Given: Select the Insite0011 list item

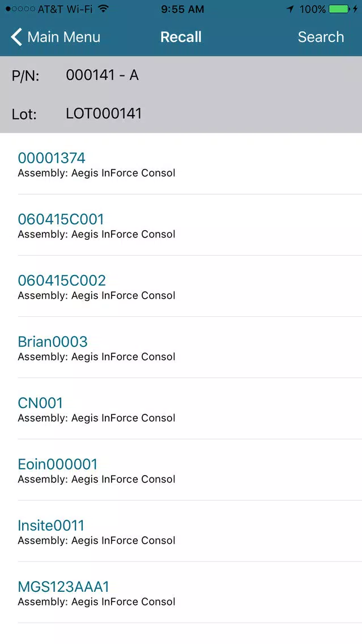Looking at the screenshot, I should pyautogui.click(x=181, y=531).
